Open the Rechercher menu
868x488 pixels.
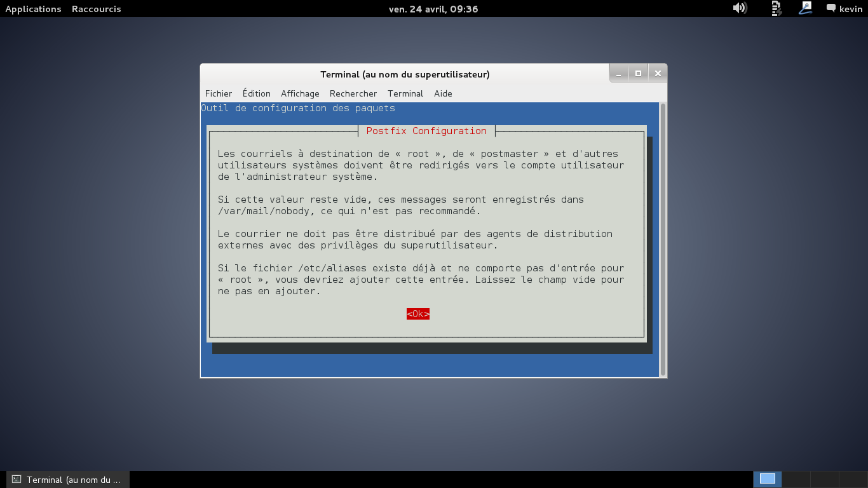pyautogui.click(x=353, y=93)
